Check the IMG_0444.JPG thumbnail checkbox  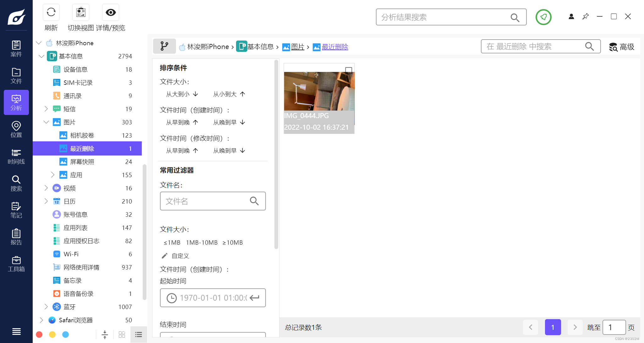[x=348, y=70]
